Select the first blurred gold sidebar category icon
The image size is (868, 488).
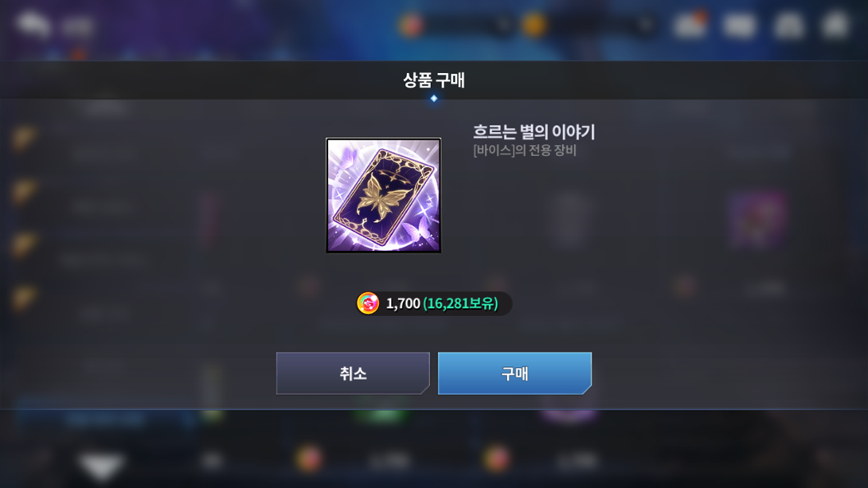tap(25, 137)
